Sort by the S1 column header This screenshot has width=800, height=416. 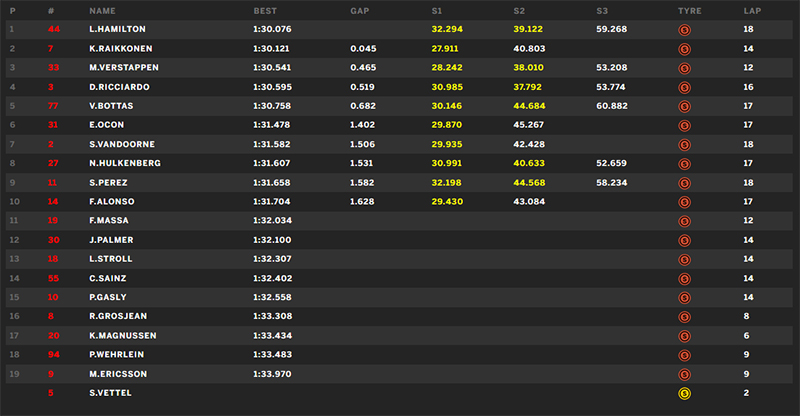pos(437,11)
